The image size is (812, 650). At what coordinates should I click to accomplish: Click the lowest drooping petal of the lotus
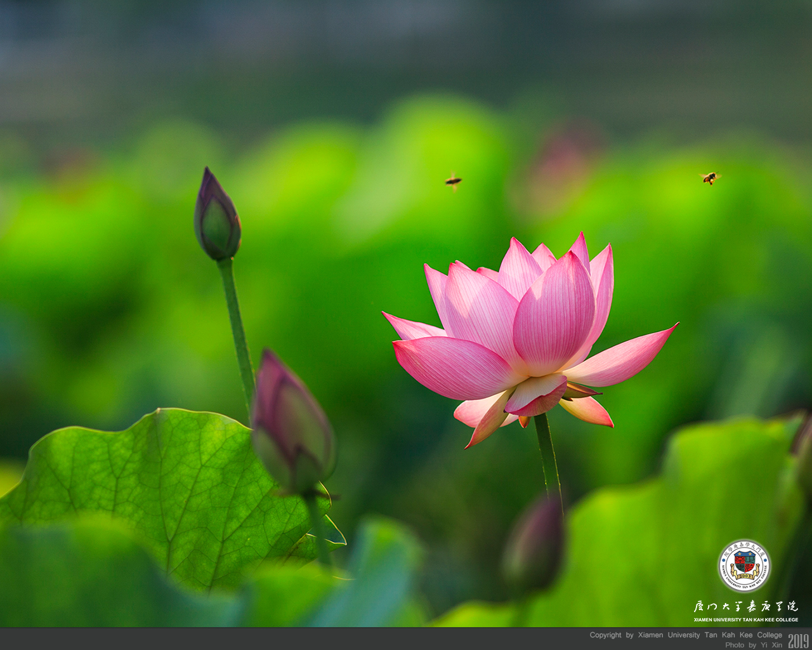[488, 422]
